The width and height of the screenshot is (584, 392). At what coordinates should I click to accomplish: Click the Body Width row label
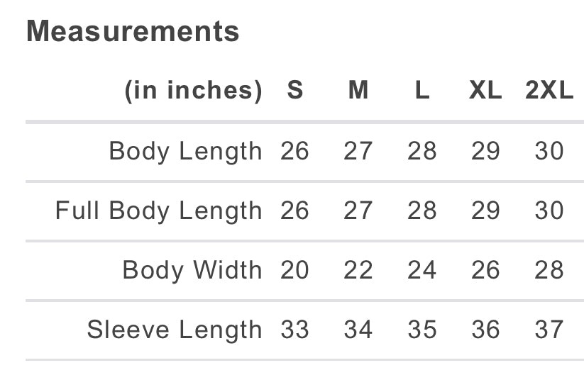click(x=192, y=270)
